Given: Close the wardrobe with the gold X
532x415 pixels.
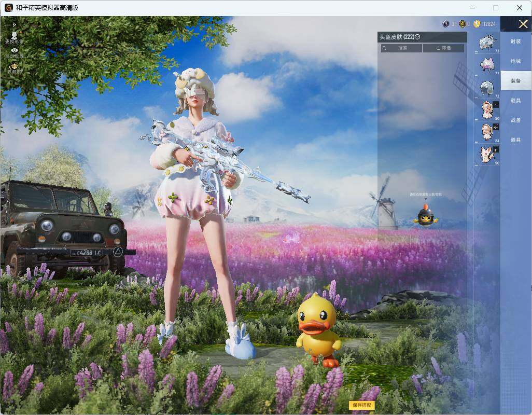Looking at the screenshot, I should coord(523,24).
